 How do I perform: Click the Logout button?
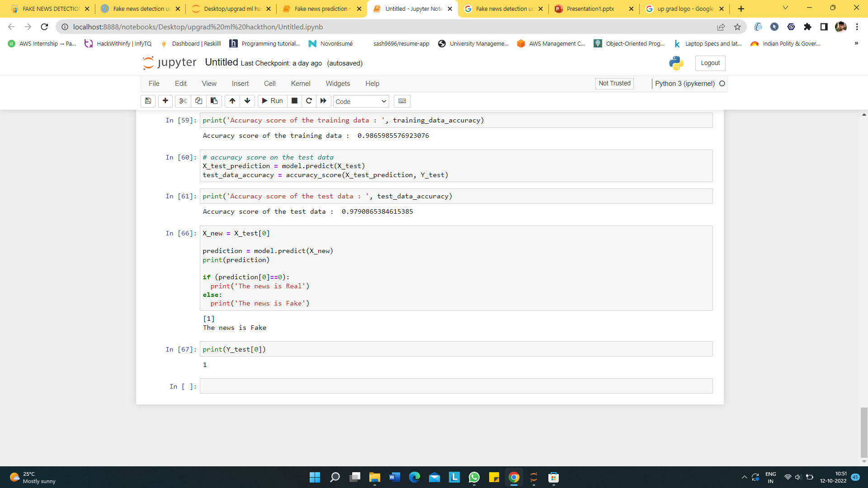[710, 63]
